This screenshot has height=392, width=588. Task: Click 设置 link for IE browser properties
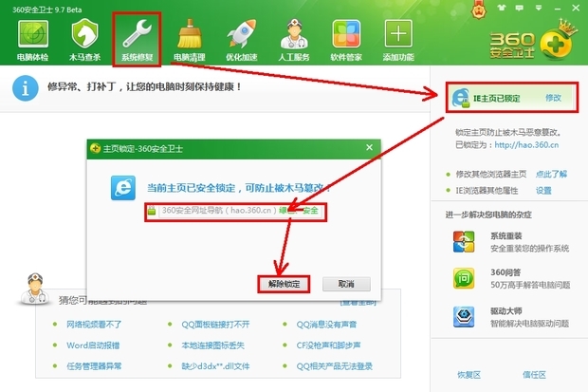[543, 191]
